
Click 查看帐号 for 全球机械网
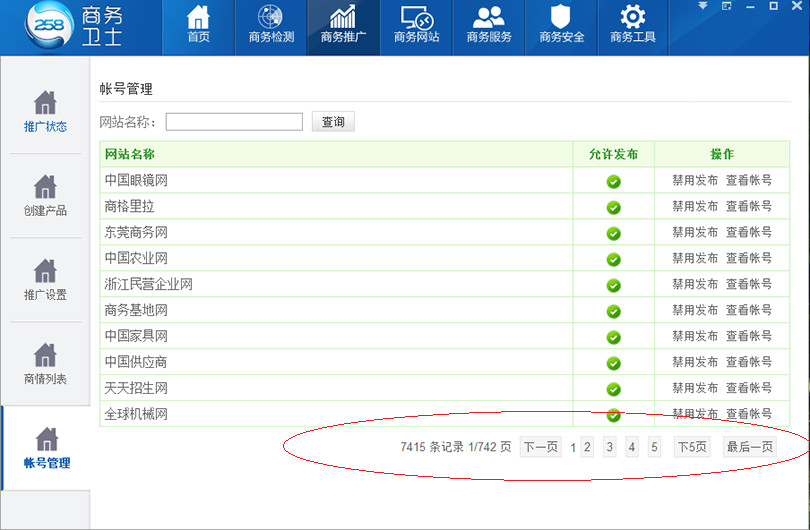(749, 414)
